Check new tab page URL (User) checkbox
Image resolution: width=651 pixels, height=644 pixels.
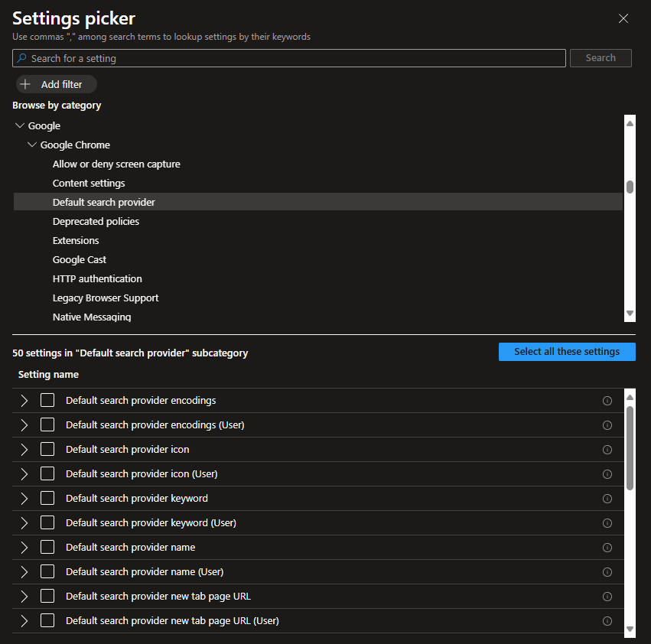click(47, 621)
